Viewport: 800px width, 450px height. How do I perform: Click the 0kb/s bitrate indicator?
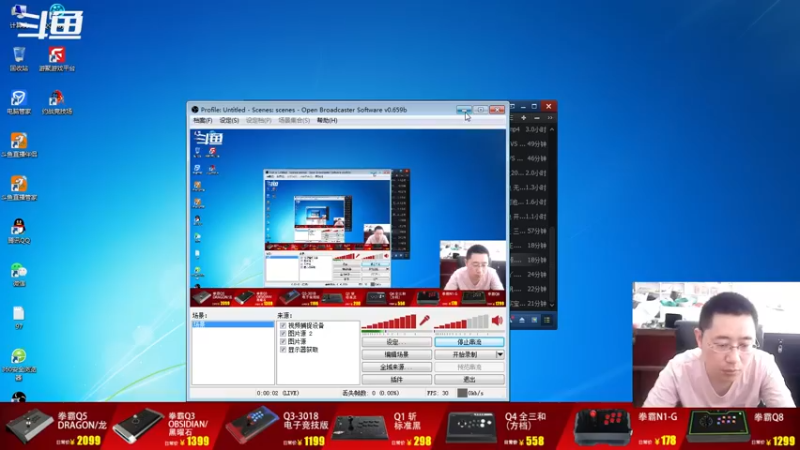pyautogui.click(x=470, y=393)
